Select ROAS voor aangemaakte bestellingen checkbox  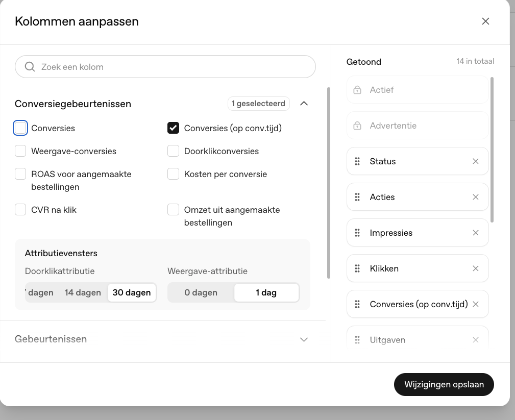[20, 174]
